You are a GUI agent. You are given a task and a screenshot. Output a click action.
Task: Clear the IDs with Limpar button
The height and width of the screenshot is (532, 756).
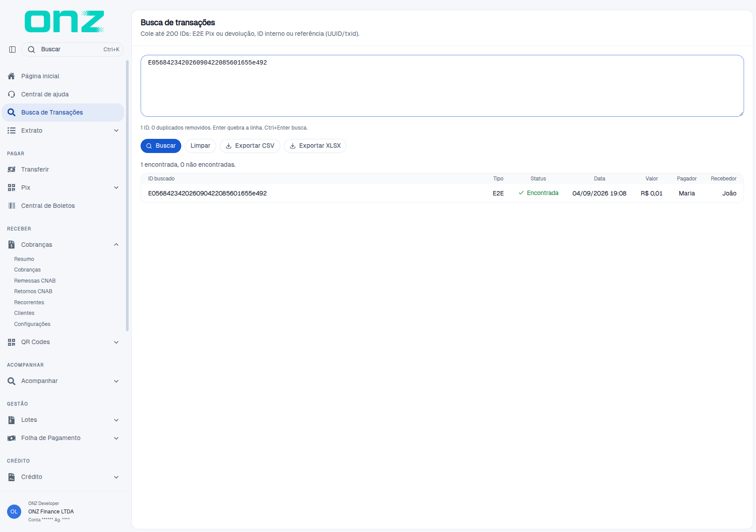(200, 146)
